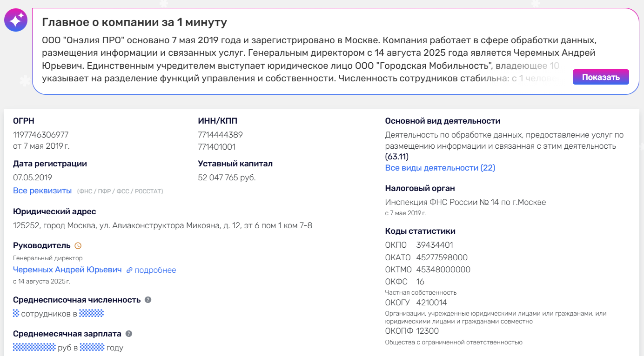Click help icon next to Среднемесячная зарплата
Viewport: 644px width, 356px height.
coord(129,334)
